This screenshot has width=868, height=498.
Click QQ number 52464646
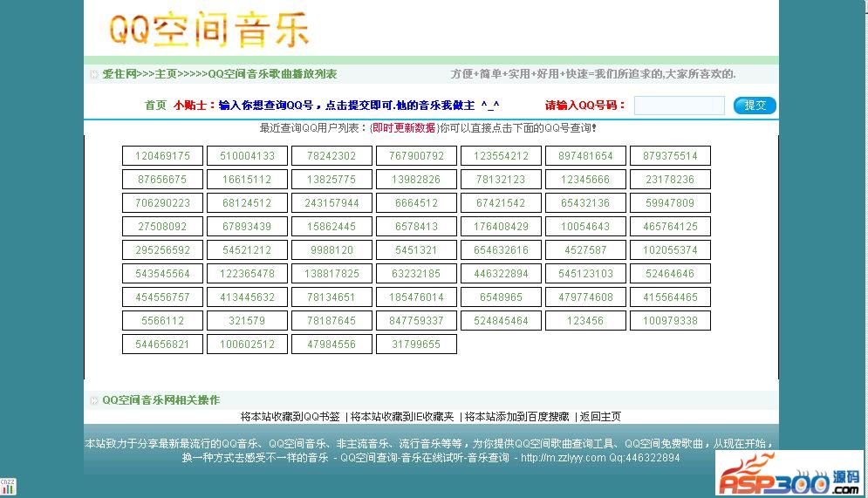[671, 274]
